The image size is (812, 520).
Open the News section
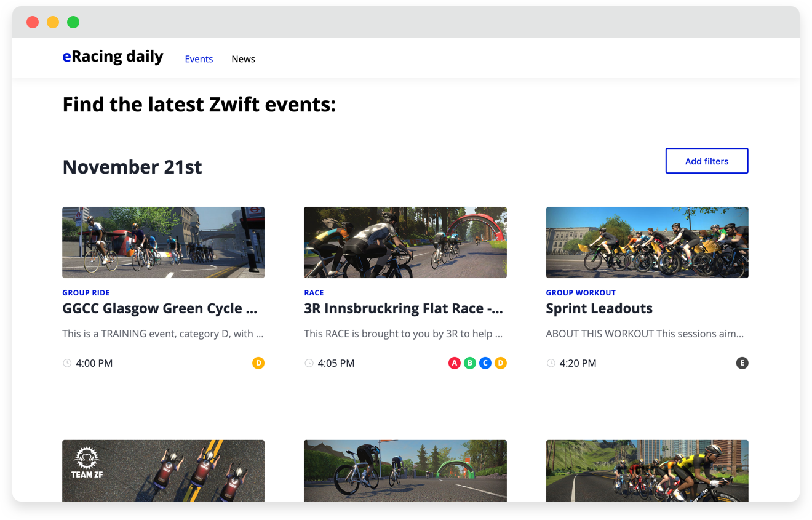pyautogui.click(x=243, y=58)
